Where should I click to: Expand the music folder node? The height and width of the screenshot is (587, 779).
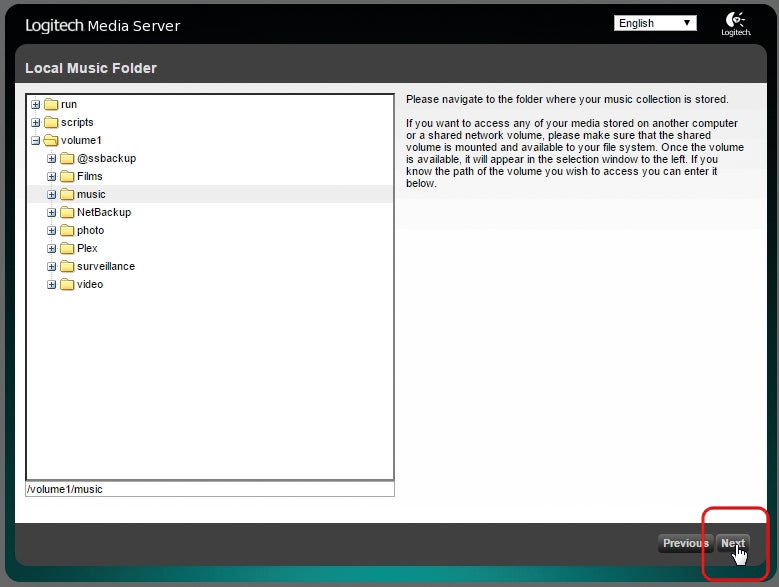[x=51, y=194]
